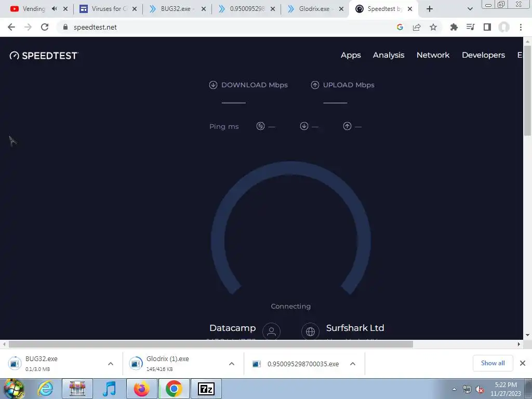Click the idle latency ping icon

[x=260, y=126]
